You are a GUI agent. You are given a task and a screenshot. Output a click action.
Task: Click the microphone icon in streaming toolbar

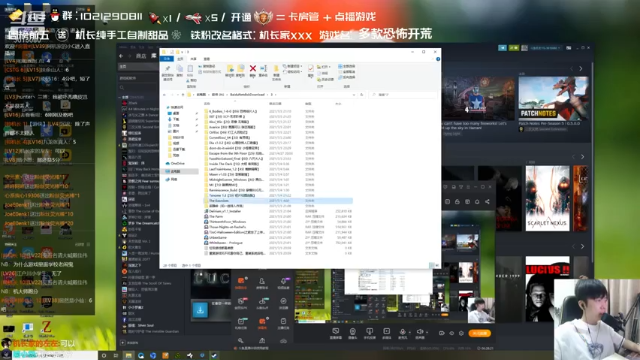402,332
